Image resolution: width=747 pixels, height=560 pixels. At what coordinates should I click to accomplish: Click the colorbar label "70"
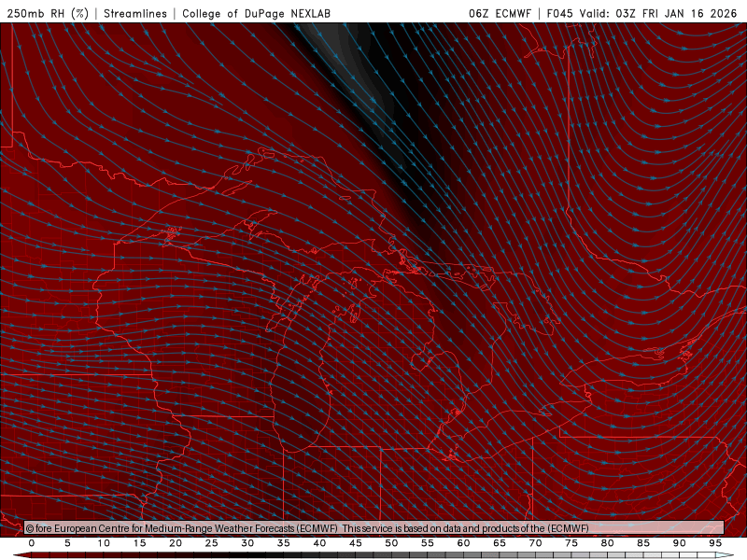[x=535, y=543]
